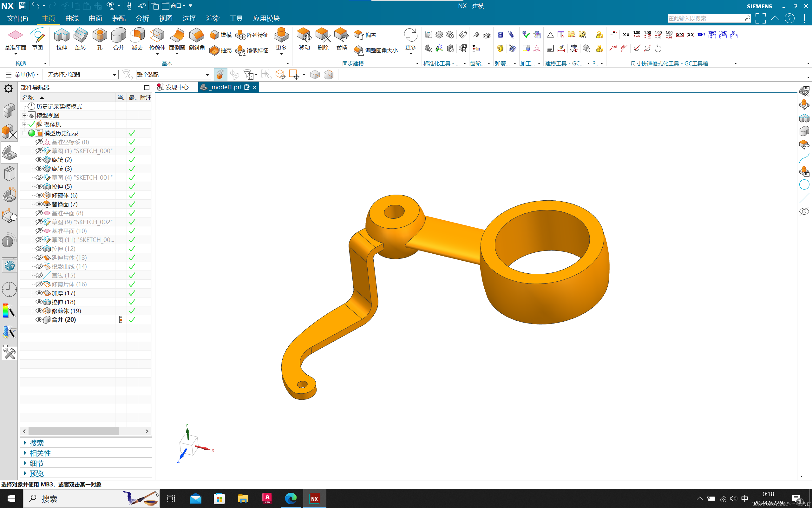Select the Chamfer (倒斜角) tool
The image size is (812, 508).
197,39
